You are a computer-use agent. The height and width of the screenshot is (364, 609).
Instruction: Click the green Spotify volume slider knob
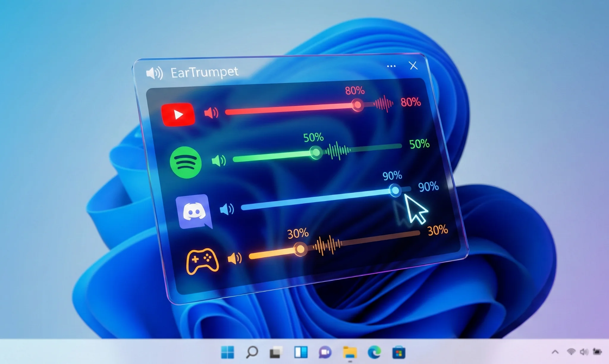(x=316, y=153)
